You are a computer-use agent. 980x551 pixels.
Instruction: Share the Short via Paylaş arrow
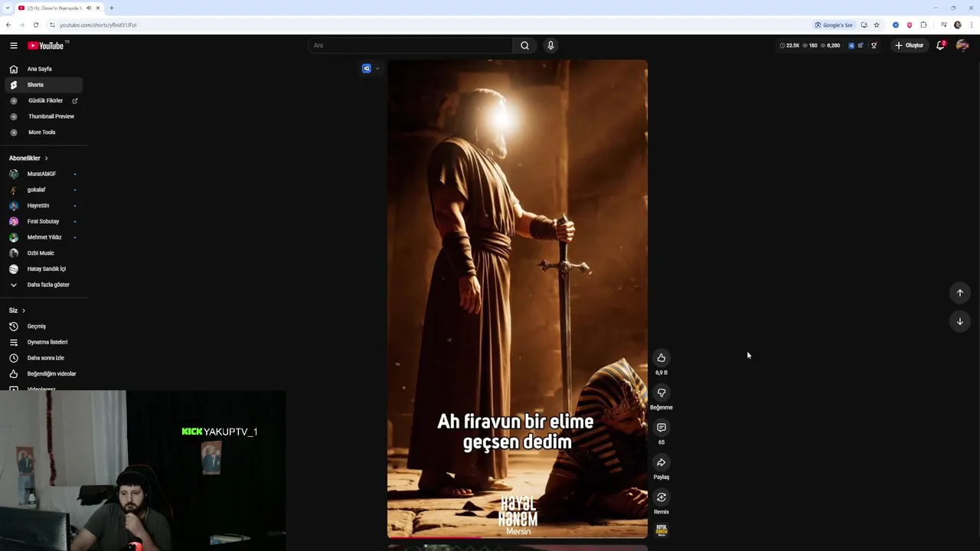click(661, 462)
